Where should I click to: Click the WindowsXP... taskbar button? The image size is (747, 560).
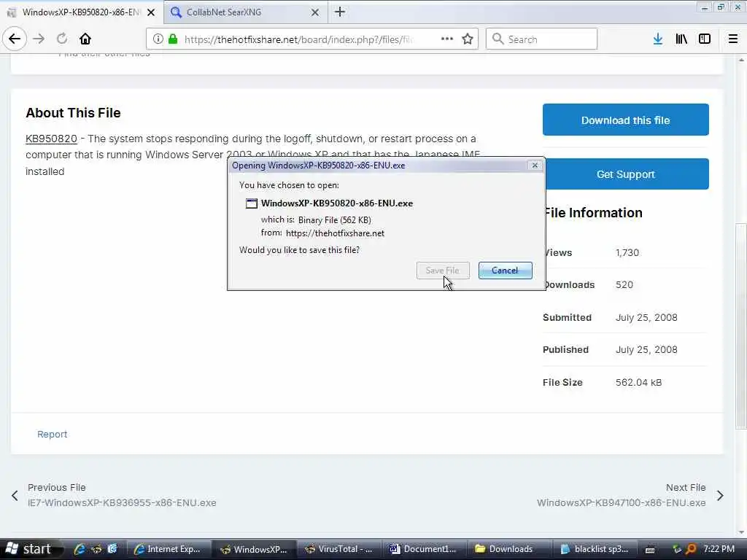tap(254, 549)
